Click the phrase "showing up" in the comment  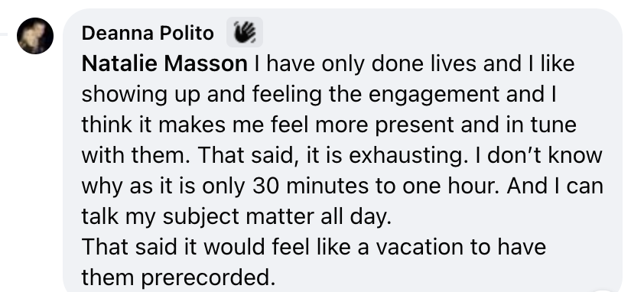(141, 96)
